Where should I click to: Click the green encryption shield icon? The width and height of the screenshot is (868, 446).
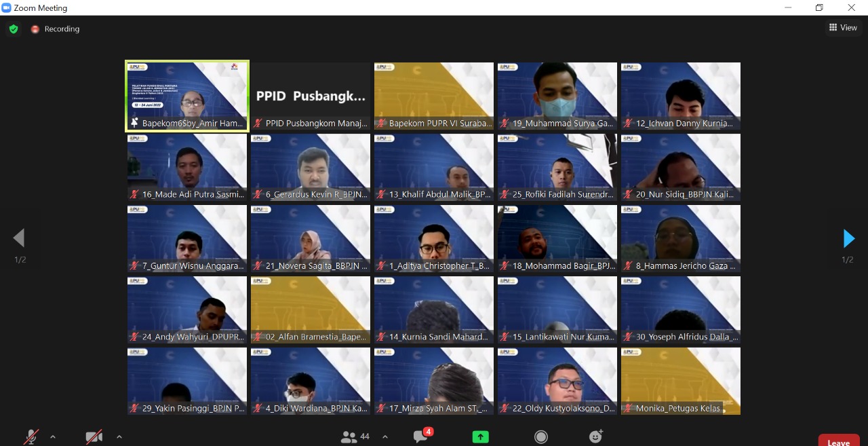(13, 29)
